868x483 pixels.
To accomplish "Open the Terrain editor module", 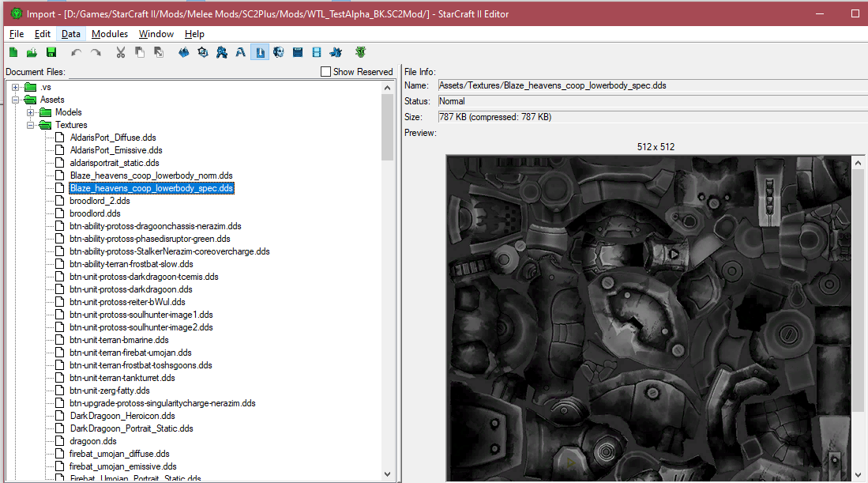I will [x=184, y=53].
